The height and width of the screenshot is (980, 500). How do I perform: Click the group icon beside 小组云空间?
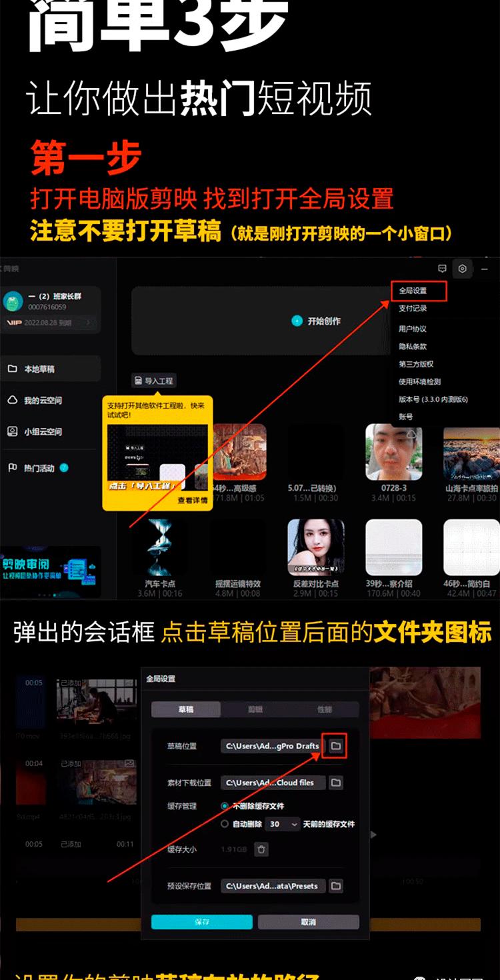pyautogui.click(x=12, y=432)
